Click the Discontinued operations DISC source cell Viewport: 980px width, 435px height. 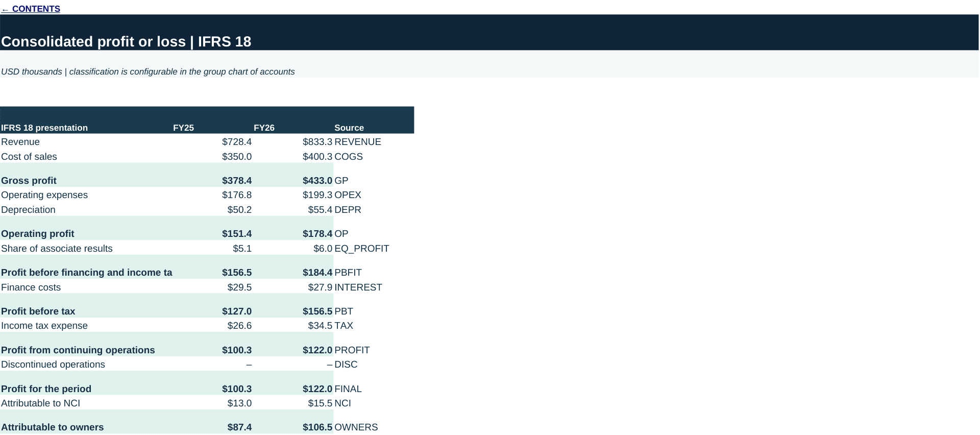(x=346, y=365)
